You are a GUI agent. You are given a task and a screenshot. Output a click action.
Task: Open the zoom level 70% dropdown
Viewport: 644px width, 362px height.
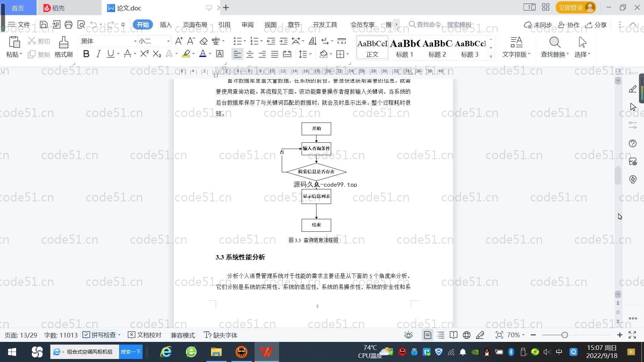(x=516, y=335)
